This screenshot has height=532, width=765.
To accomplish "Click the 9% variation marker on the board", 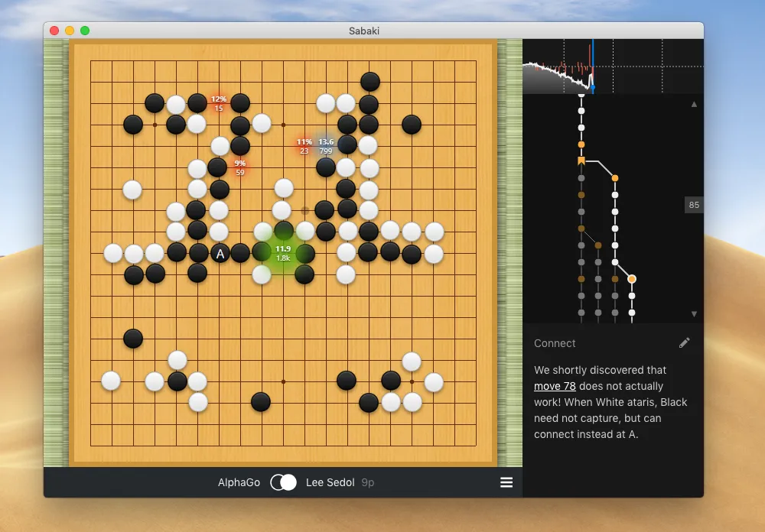I will [x=239, y=167].
